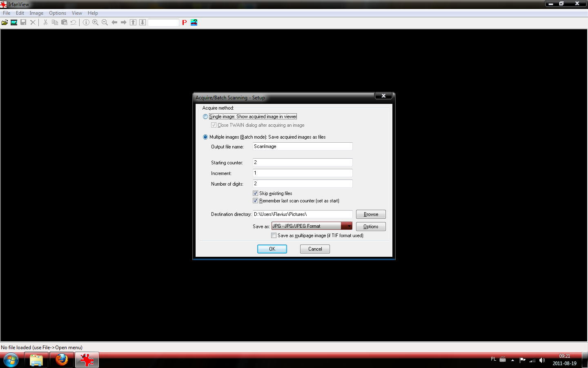This screenshot has height=368, width=588.
Task: Click the Delete X toolbar icon
Action: [33, 22]
